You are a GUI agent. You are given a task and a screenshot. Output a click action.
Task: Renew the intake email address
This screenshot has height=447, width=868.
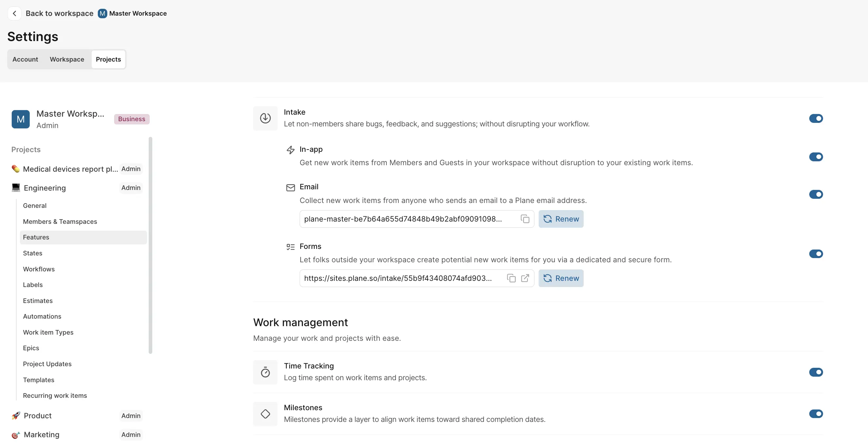[x=561, y=219]
